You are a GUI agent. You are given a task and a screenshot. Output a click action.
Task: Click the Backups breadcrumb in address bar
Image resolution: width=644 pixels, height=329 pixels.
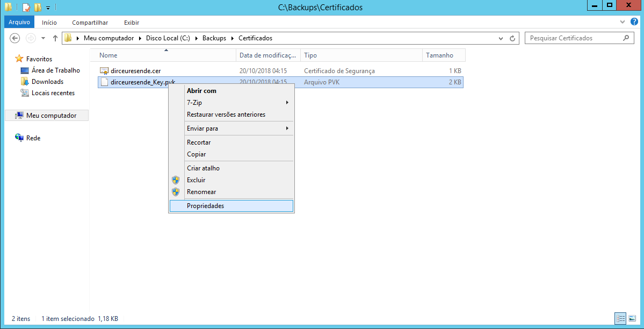(x=214, y=38)
